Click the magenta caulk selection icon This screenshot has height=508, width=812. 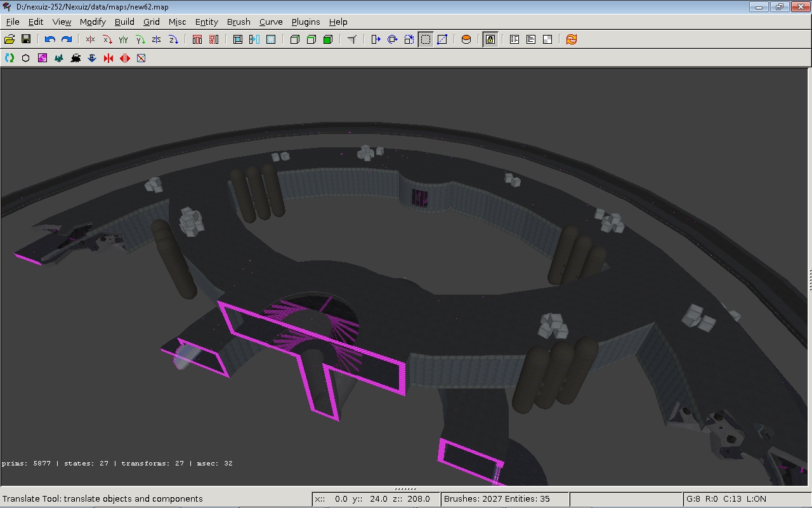click(43, 58)
